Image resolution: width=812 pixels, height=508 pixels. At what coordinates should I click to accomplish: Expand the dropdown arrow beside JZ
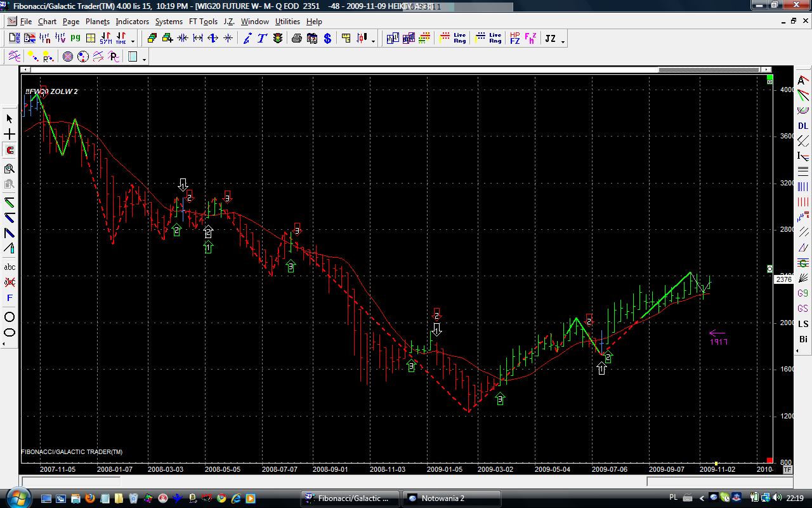[x=563, y=41]
